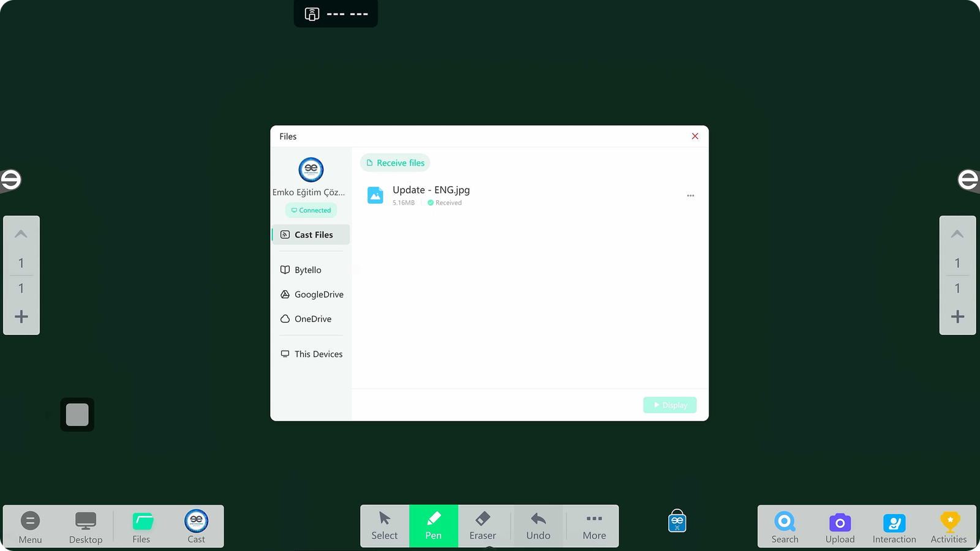The width and height of the screenshot is (980, 551).
Task: Select the Update - ENG.jpg file
Action: point(431,195)
